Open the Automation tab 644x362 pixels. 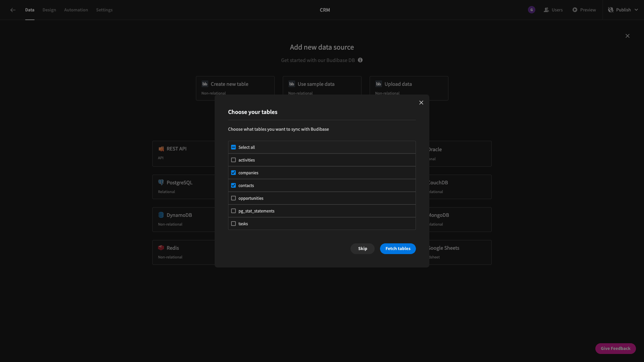[76, 10]
